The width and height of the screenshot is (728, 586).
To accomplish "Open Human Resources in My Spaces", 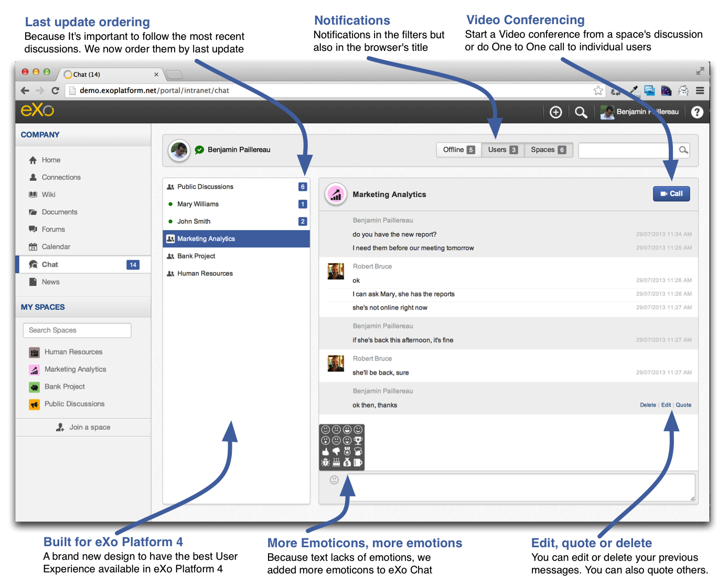I will click(66, 352).
